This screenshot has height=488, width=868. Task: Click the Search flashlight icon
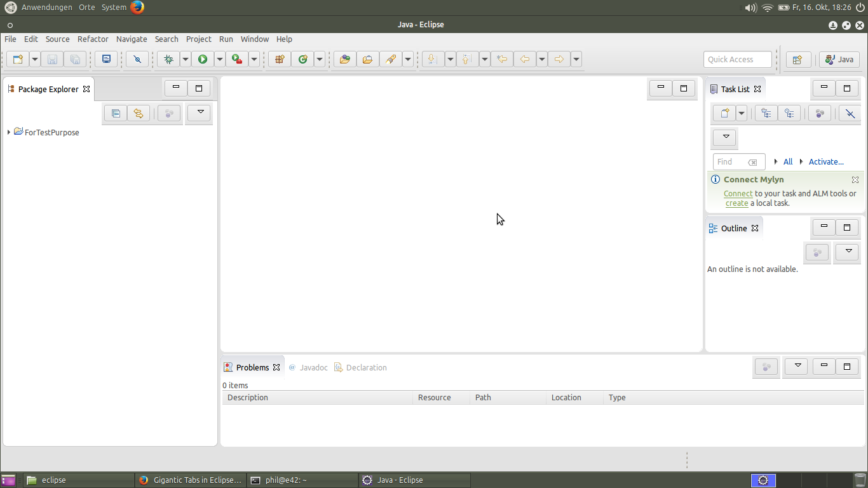tap(391, 59)
